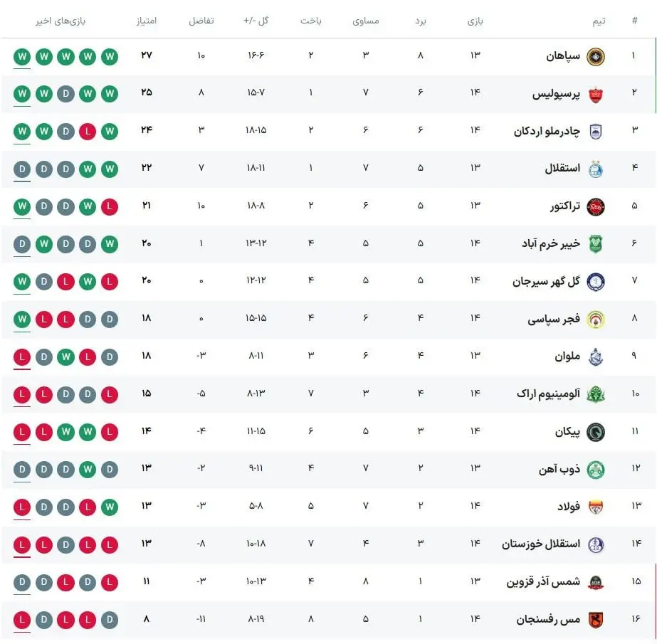Click the red L badge in Tractor's row

click(110, 206)
